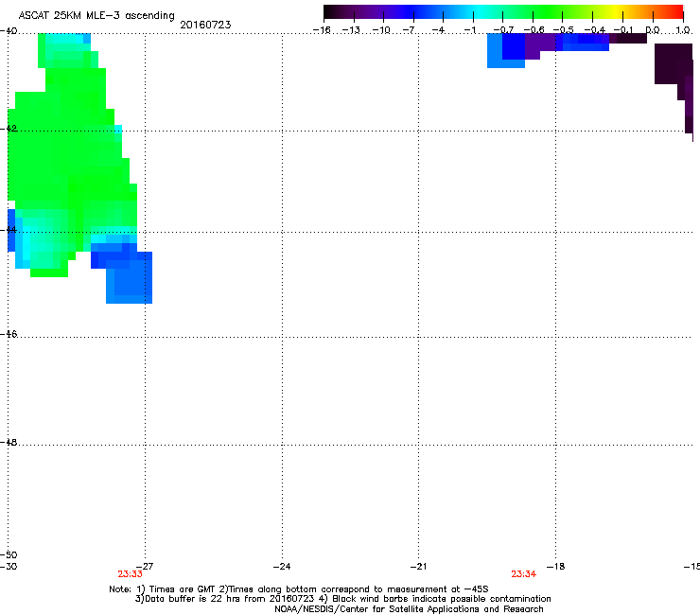
Task: Click the NOAA/NESDIS credit line
Action: pos(409,609)
